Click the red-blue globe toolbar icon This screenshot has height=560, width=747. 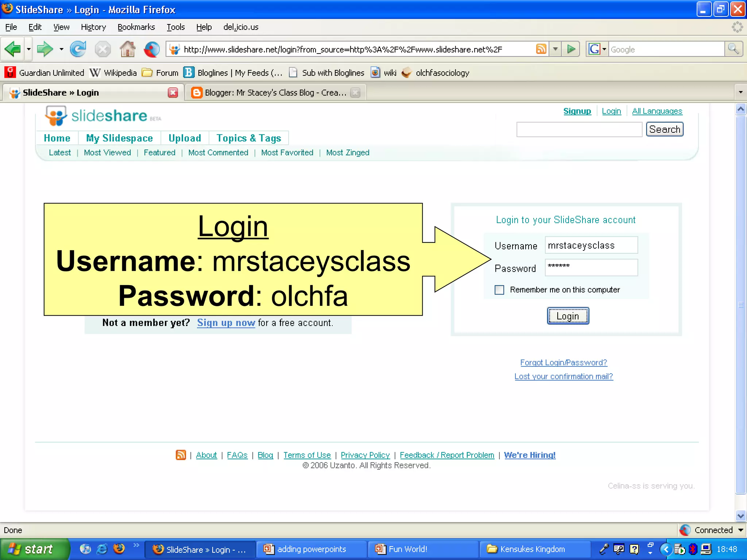click(x=152, y=49)
